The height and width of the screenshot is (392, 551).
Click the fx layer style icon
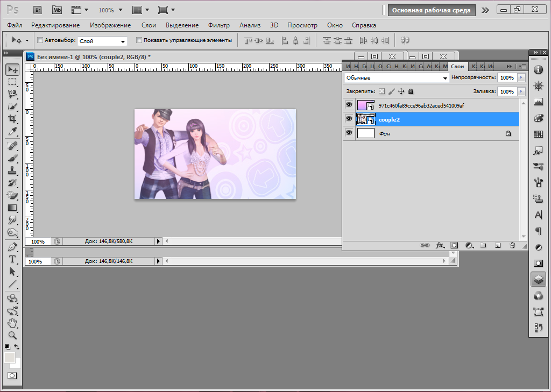click(x=440, y=245)
